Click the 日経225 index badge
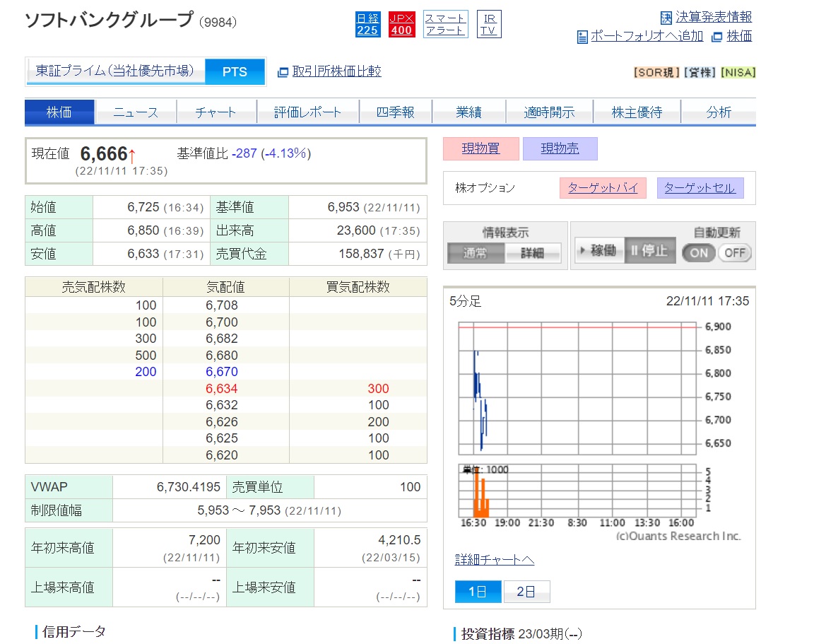 [x=367, y=25]
